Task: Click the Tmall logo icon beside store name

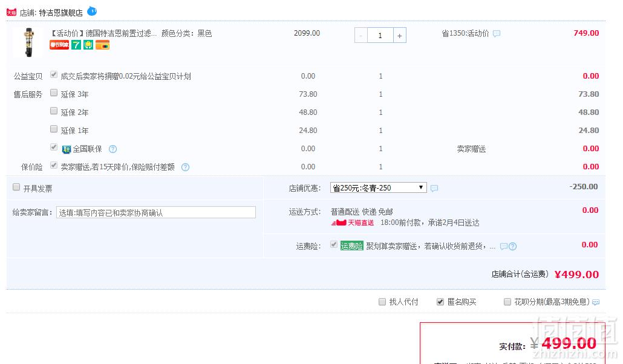Action: coord(11,13)
